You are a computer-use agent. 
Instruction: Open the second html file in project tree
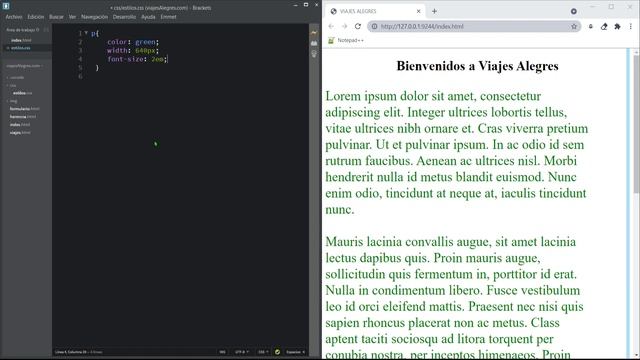pos(23,117)
